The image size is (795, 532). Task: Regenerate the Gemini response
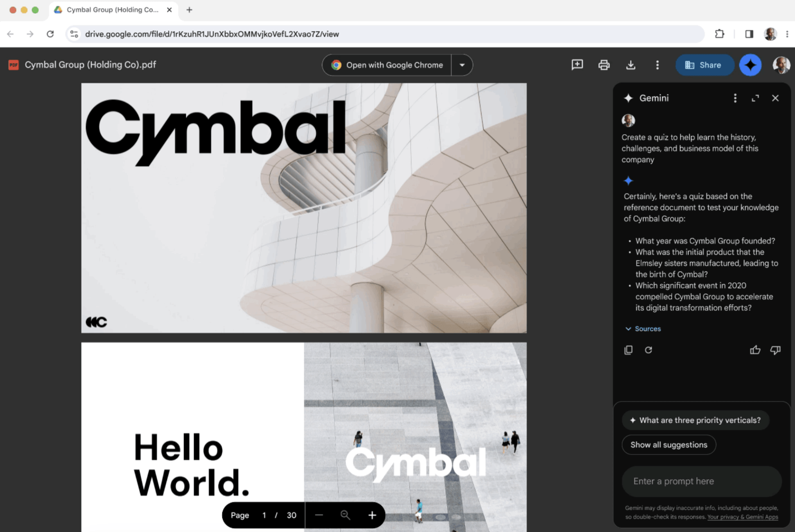pyautogui.click(x=648, y=350)
